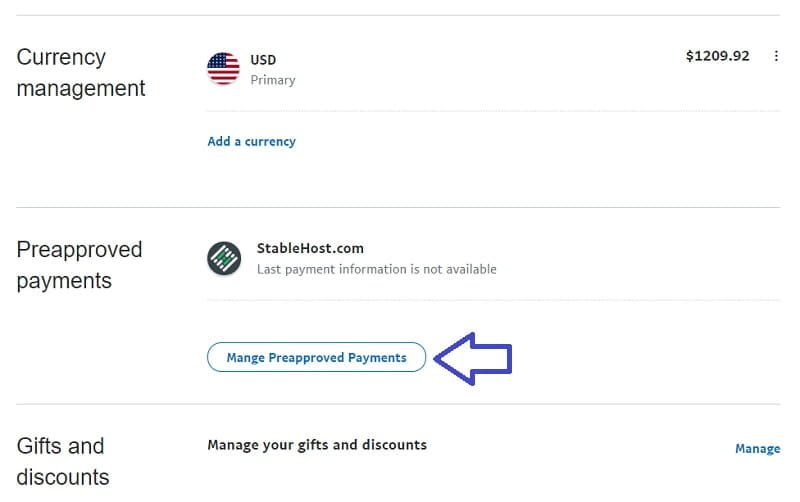Viewport: 800px width, 502px height.
Task: Click the Mange Preapproved Payments button
Action: click(316, 357)
